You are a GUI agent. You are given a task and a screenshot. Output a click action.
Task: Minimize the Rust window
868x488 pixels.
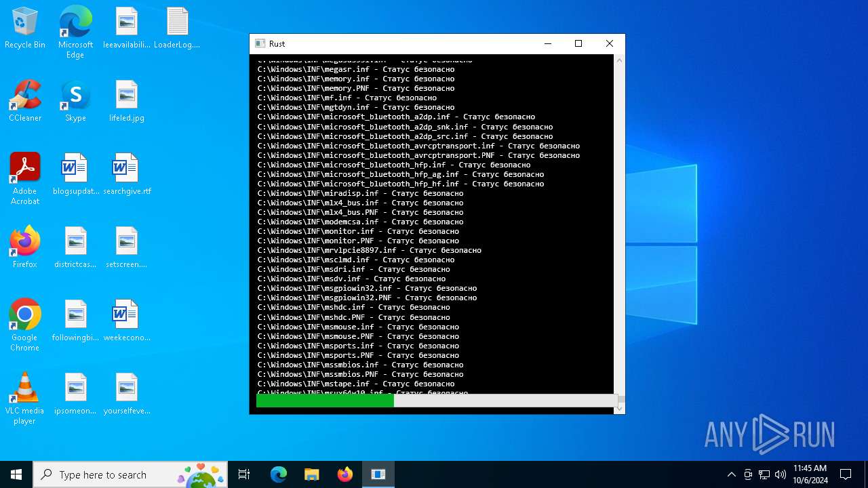coord(548,43)
